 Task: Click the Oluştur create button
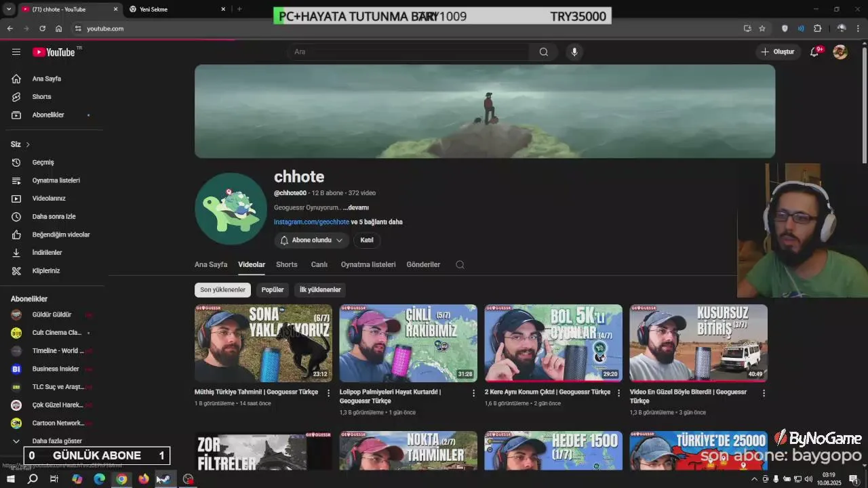pyautogui.click(x=777, y=52)
